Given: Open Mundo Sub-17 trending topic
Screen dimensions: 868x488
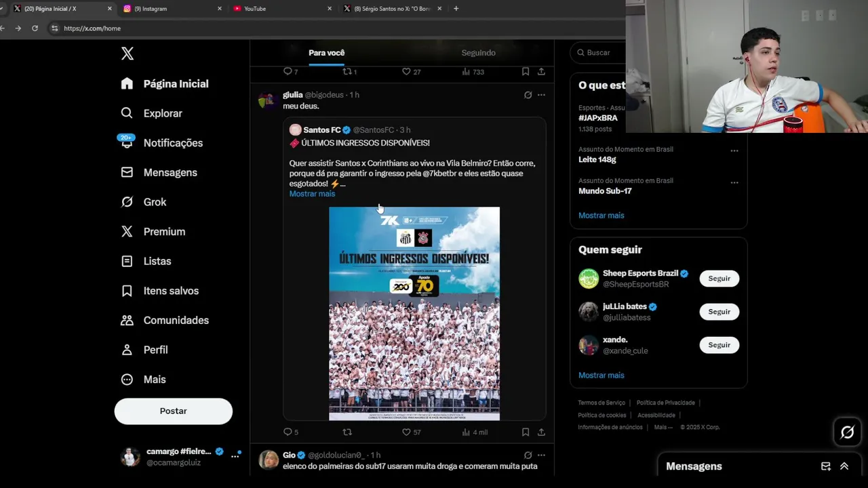Looking at the screenshot, I should (x=605, y=191).
